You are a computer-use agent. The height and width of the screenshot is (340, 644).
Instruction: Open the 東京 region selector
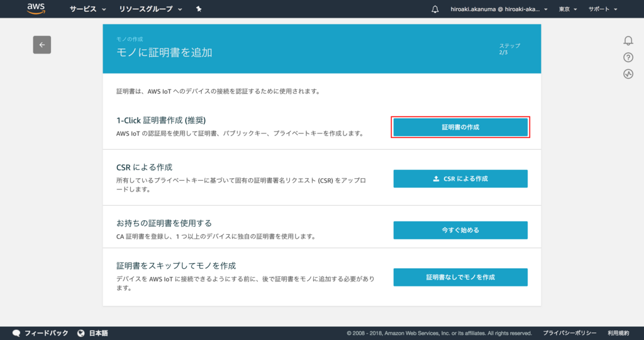click(x=568, y=9)
